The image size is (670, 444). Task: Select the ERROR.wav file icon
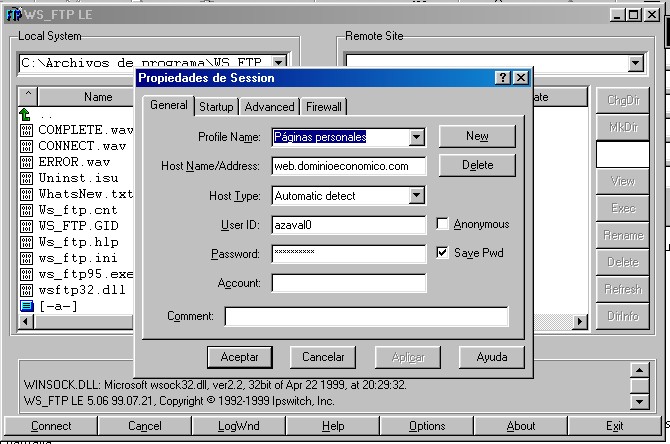point(26,162)
